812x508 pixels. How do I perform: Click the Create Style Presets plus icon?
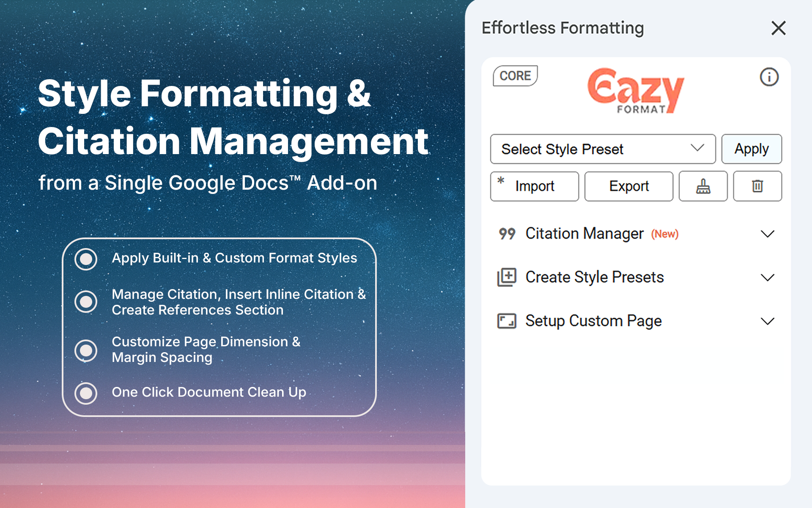507,277
